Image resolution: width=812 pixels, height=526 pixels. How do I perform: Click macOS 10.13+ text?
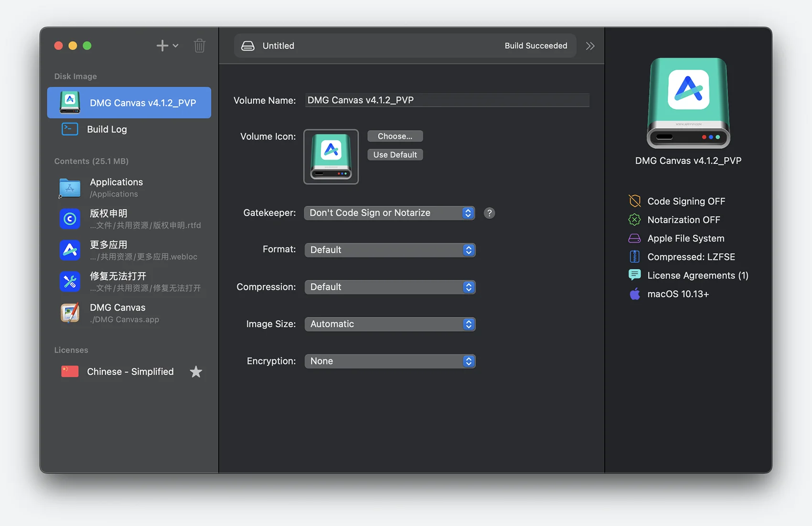678,295
